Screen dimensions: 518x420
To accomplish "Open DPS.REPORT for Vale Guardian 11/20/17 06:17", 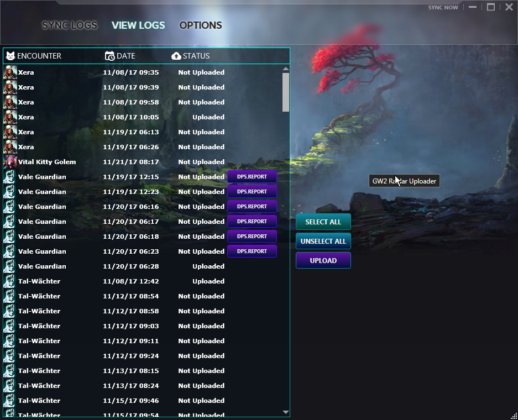I will click(x=252, y=221).
